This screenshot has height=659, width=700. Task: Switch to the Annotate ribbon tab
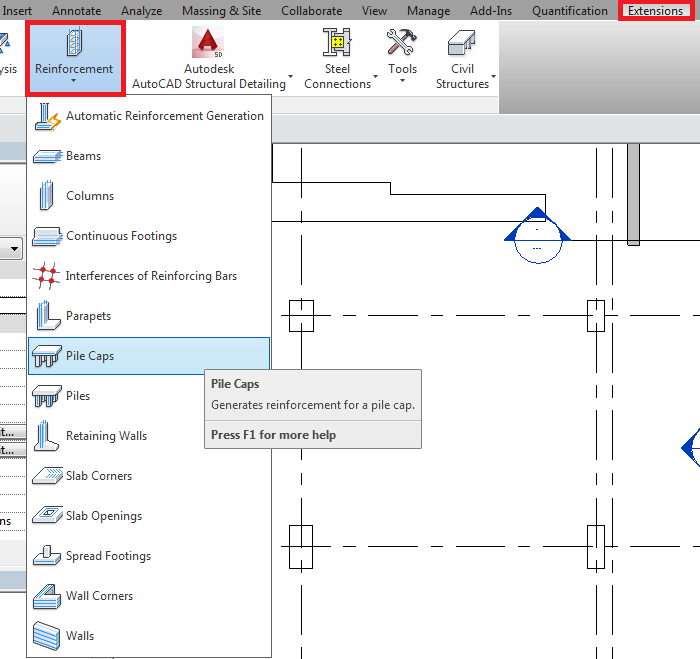pos(76,11)
